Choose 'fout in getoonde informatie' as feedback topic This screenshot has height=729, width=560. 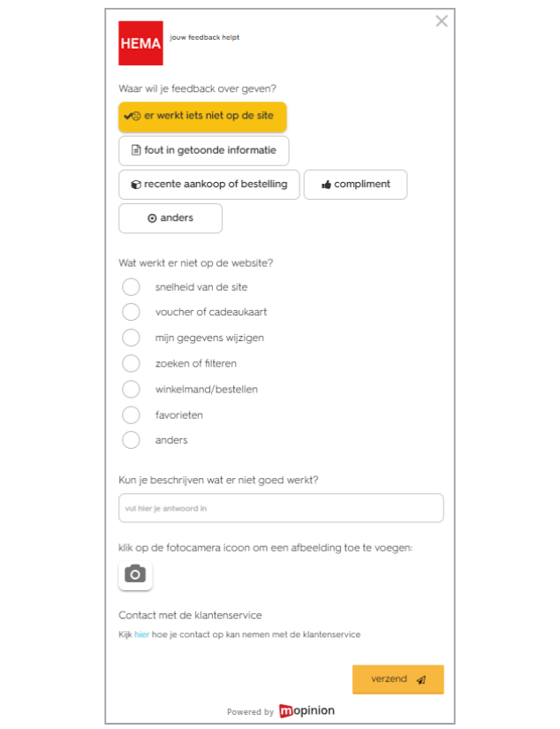coord(203,150)
